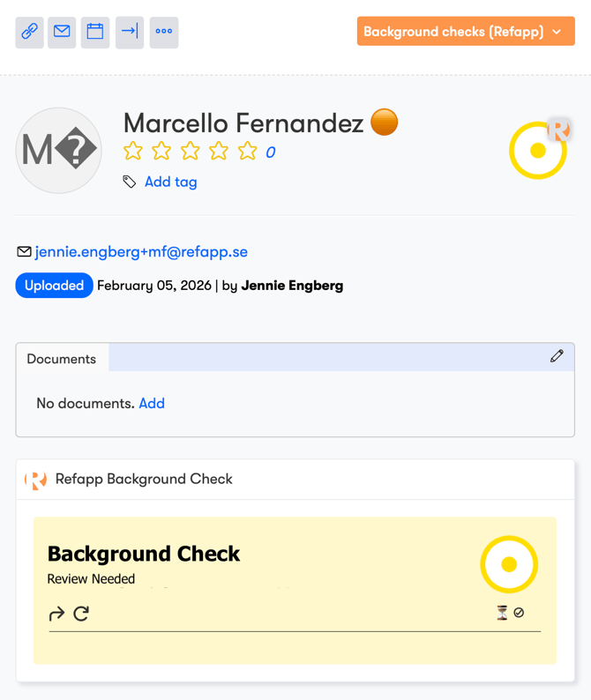Click the email envelope toolbar icon
591x700 pixels.
click(x=62, y=32)
